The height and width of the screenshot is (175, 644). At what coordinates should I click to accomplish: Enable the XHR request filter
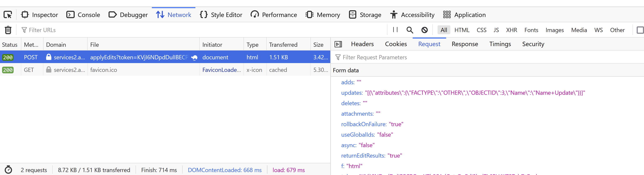coord(511,30)
